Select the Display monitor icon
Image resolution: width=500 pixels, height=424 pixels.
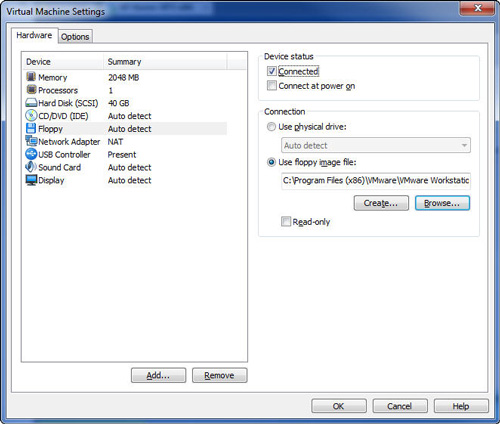tap(31, 180)
